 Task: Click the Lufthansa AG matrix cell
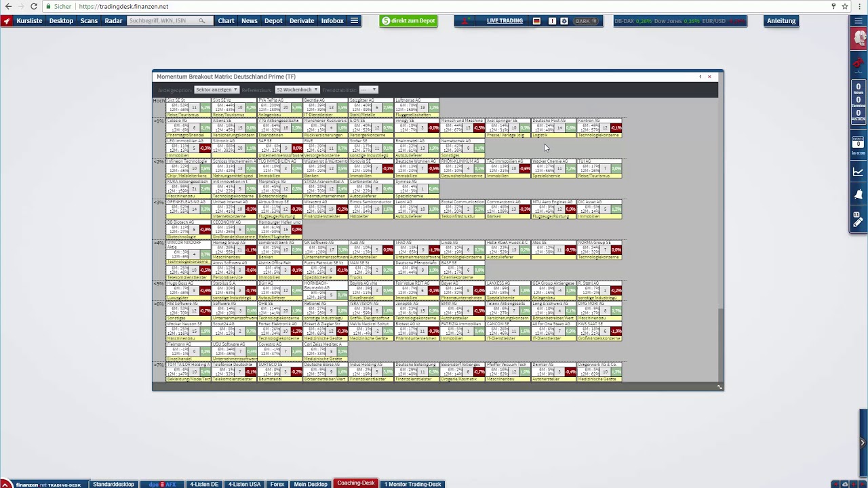[417, 107]
